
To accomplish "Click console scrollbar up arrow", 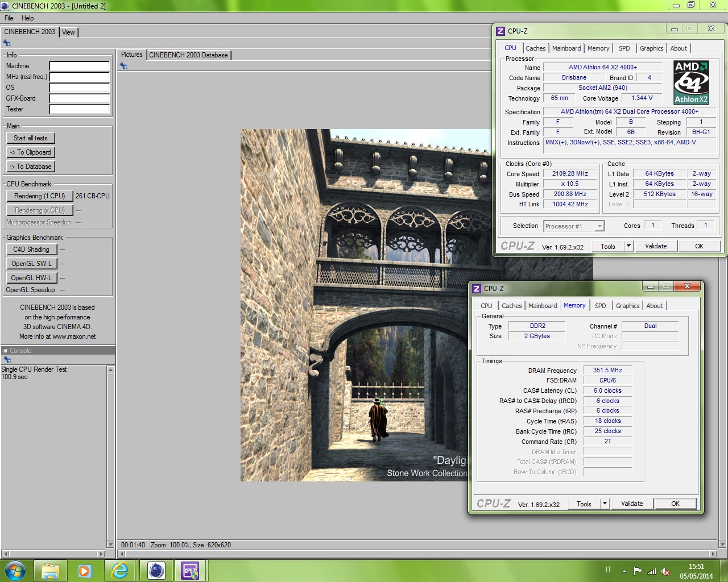I will (110, 370).
